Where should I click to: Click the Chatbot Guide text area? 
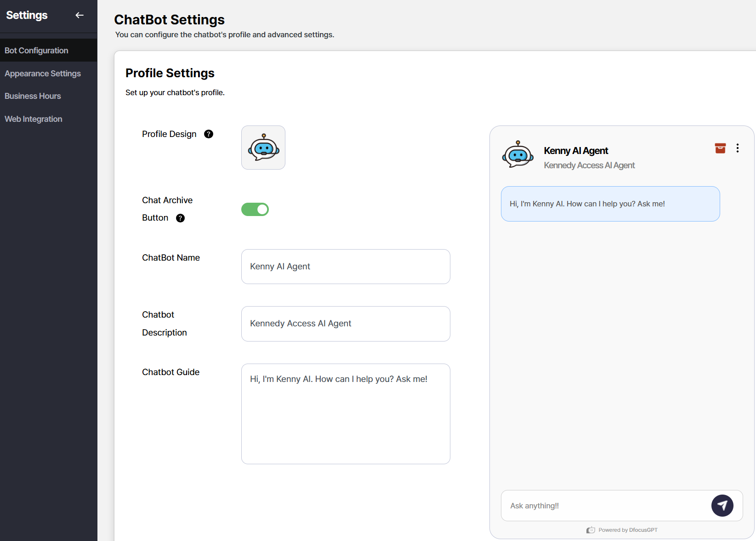[x=346, y=414]
